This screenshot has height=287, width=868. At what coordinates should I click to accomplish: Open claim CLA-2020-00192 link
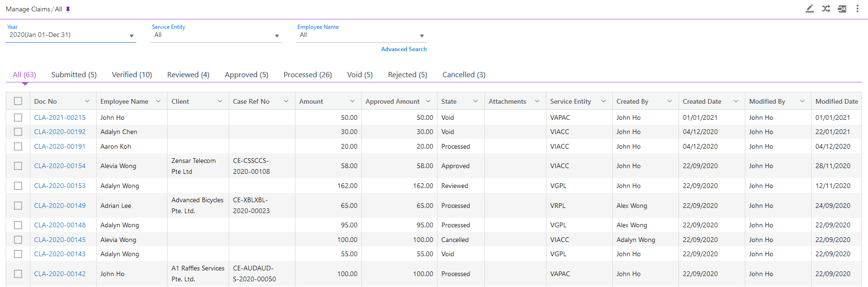pos(60,132)
